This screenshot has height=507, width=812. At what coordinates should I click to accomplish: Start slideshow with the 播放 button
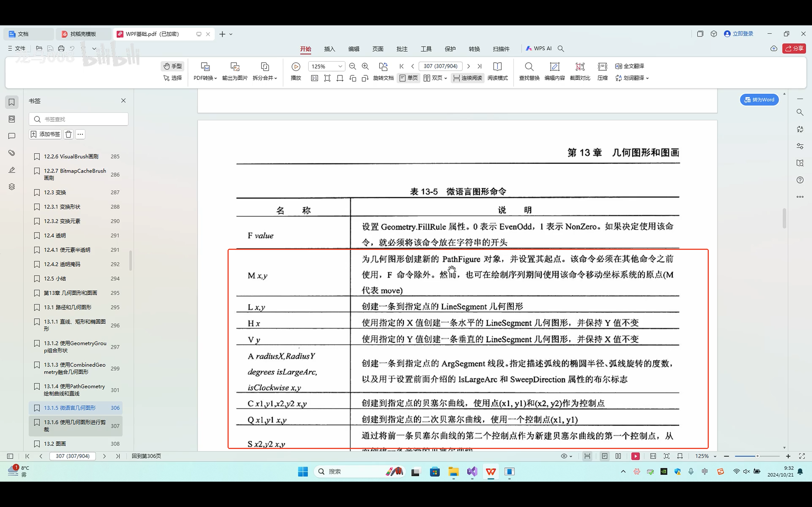[x=295, y=71]
